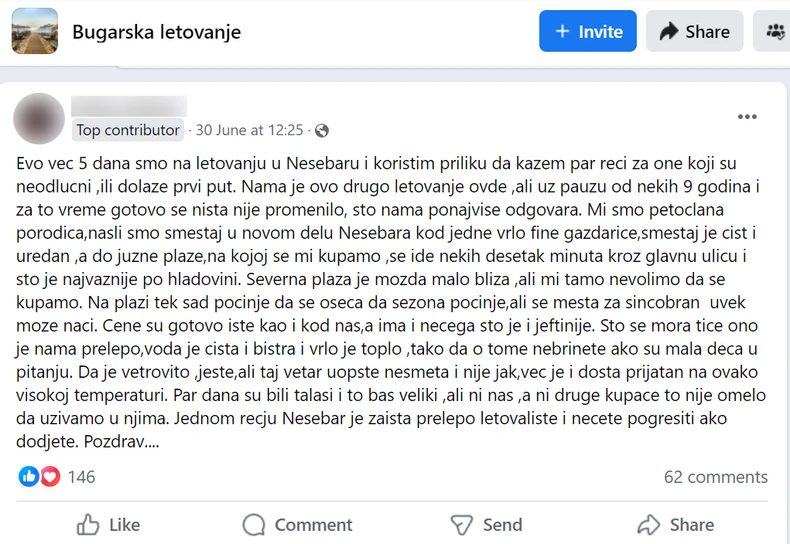
Task: Open the group members icon button
Action: [x=775, y=32]
